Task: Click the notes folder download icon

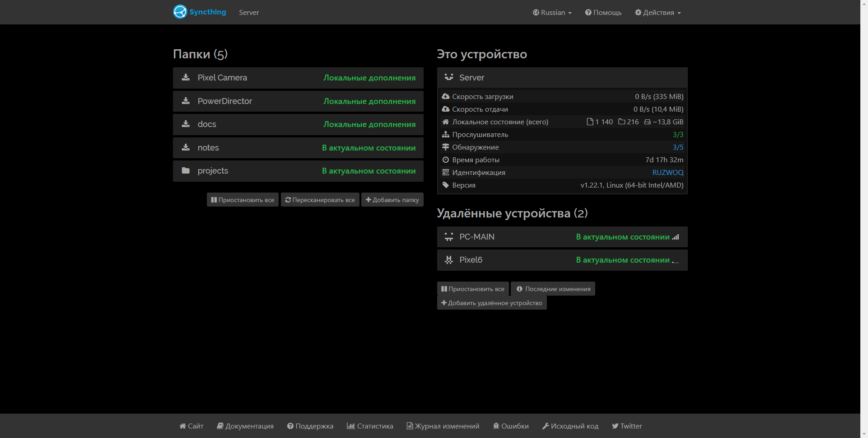Action: click(186, 147)
